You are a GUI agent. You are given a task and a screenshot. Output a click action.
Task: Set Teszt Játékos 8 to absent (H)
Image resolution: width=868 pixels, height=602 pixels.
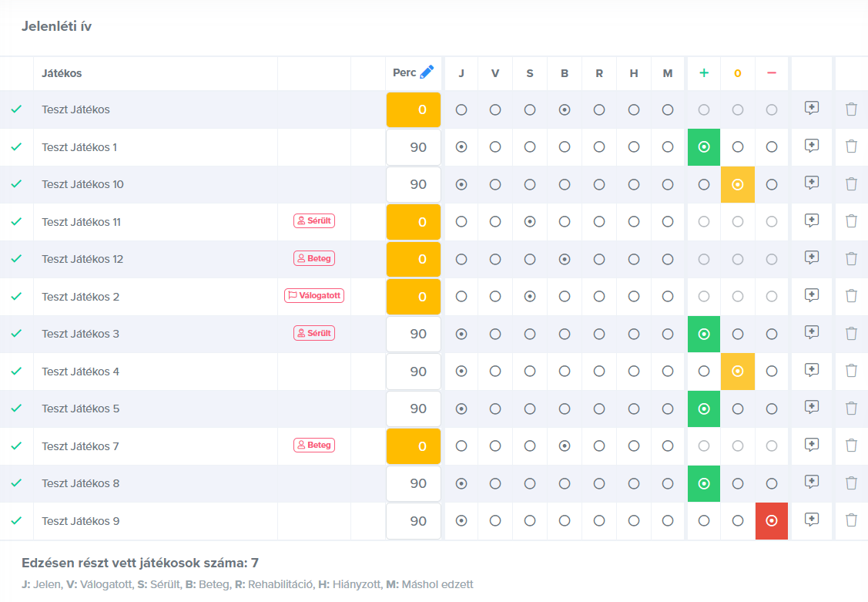pyautogui.click(x=634, y=483)
